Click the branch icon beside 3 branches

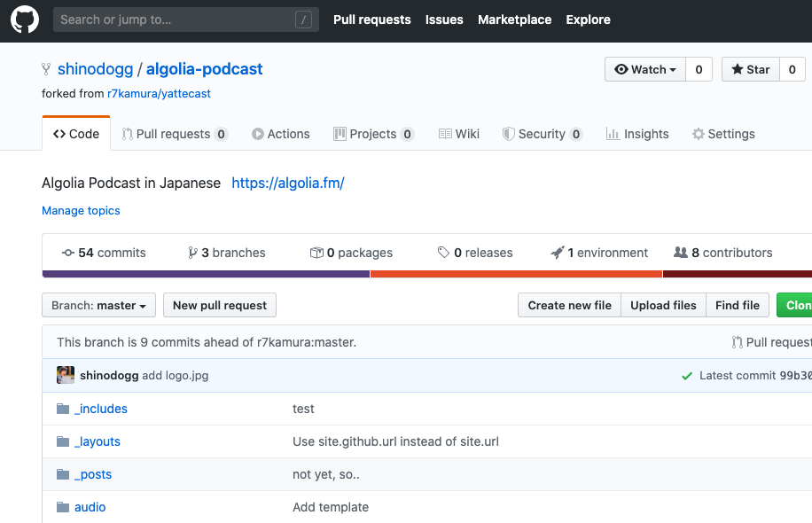click(192, 253)
